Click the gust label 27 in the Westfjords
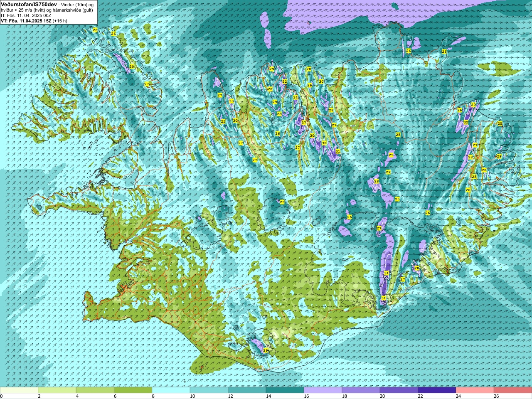Screen dimensions: 532x399 click(x=147, y=84)
